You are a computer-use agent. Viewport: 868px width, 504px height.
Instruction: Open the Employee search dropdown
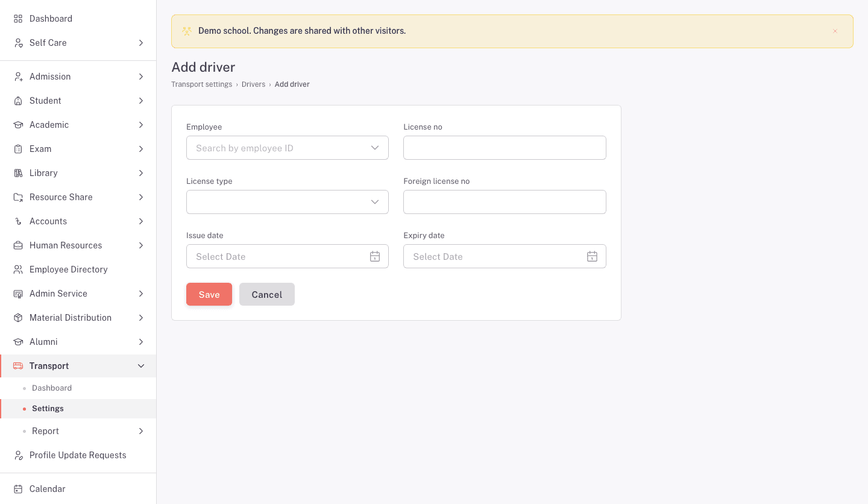(288, 148)
